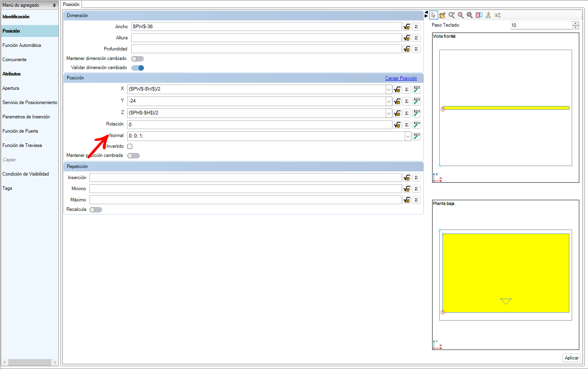Click the XYZ picker in X row
The width and height of the screenshot is (588, 369).
[x=417, y=89]
